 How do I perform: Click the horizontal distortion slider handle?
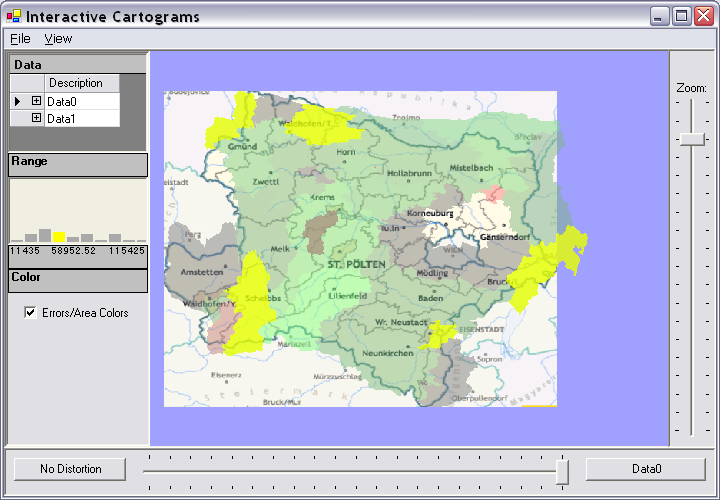point(562,469)
